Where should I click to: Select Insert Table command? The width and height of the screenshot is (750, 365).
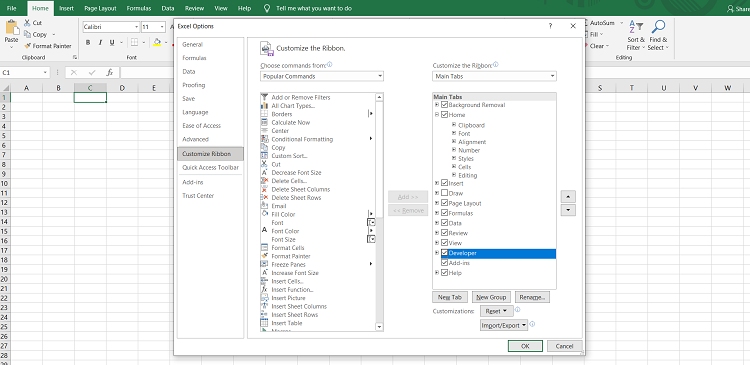317,323
